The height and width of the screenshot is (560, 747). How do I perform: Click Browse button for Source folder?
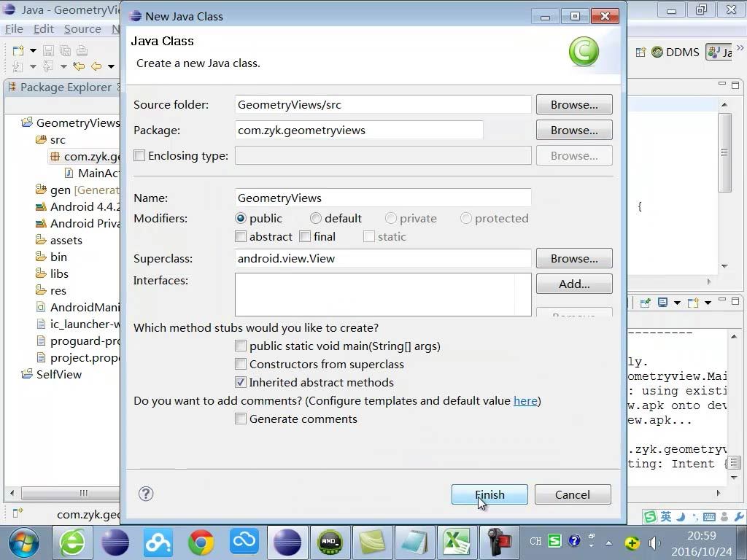click(x=574, y=104)
